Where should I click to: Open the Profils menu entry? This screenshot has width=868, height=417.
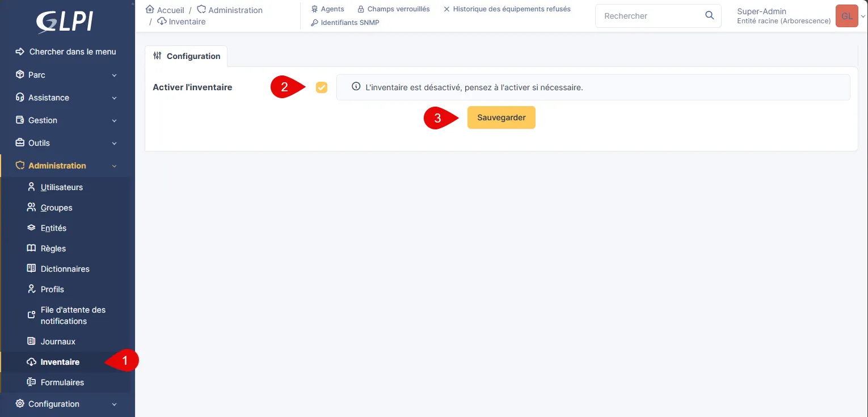(52, 289)
